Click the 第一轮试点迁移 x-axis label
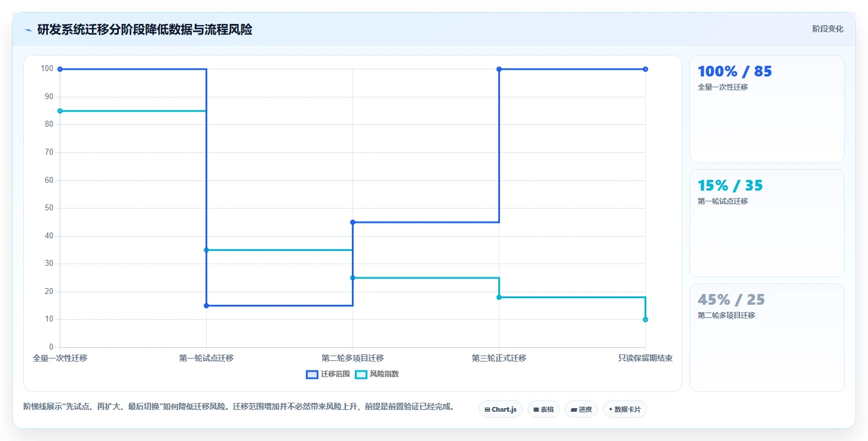Viewport: 868px width, 441px height. coord(206,358)
